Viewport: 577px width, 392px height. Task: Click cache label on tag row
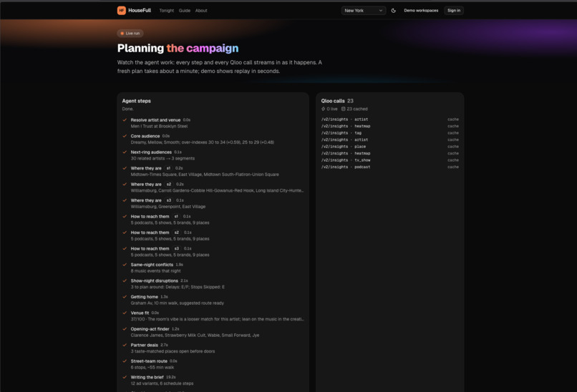click(453, 133)
